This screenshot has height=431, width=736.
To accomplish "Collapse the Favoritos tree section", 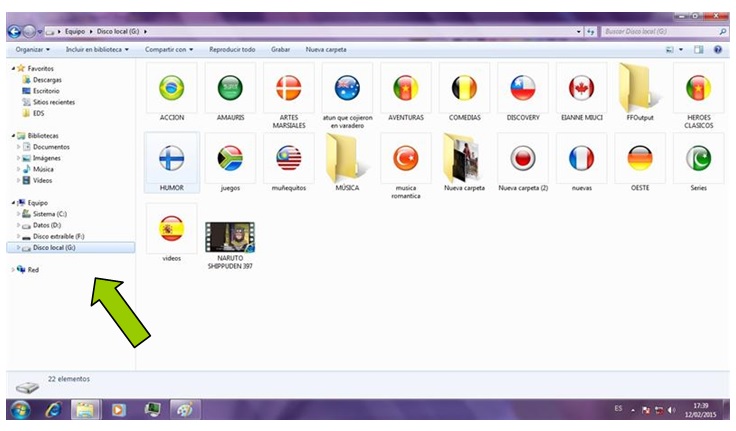I will 12,68.
